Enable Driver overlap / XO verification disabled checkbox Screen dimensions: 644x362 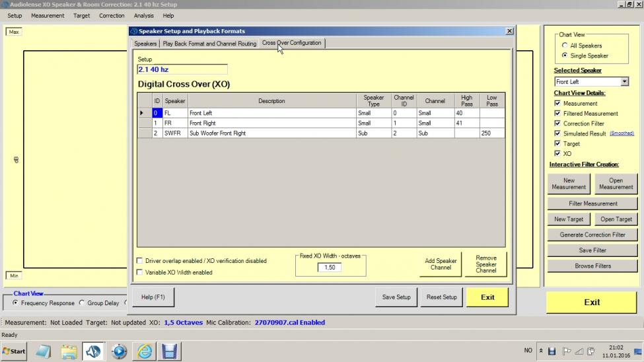(139, 260)
